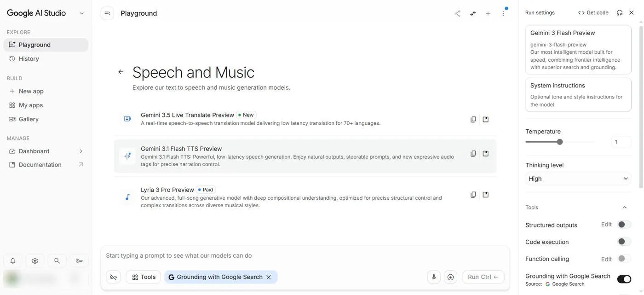Remove the Grounding with Google Search chip
Viewport: 644px width, 295px height.
click(x=269, y=277)
